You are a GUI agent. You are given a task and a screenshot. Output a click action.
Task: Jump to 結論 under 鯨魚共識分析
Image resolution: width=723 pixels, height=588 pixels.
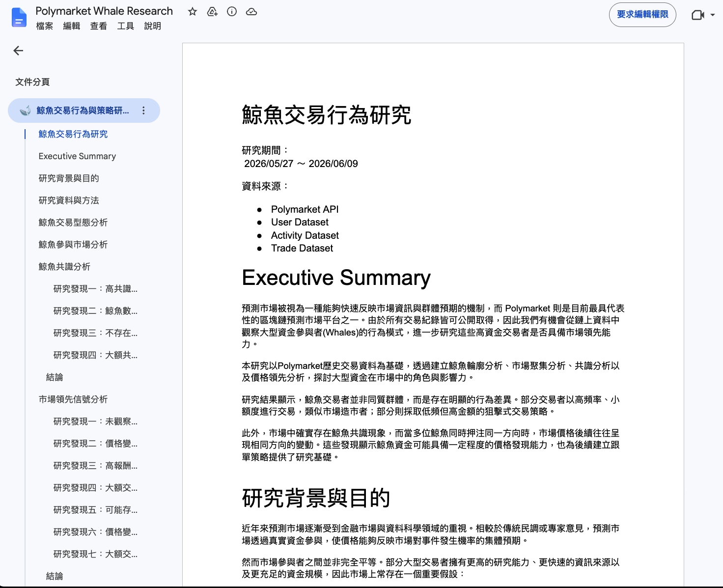[55, 377]
